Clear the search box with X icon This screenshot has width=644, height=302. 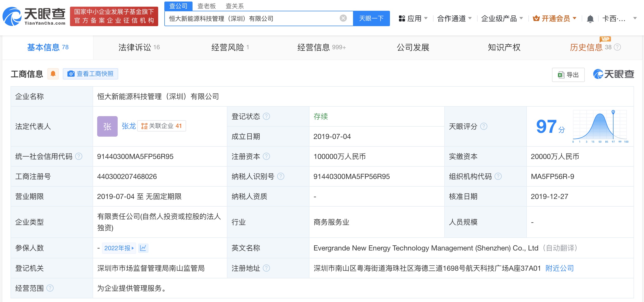pyautogui.click(x=343, y=18)
